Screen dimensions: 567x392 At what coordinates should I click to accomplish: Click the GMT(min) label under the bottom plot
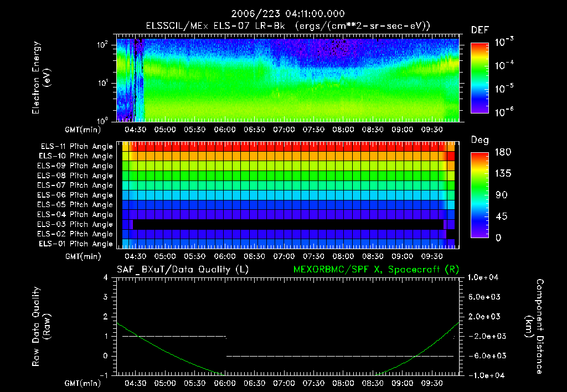[x=83, y=383]
